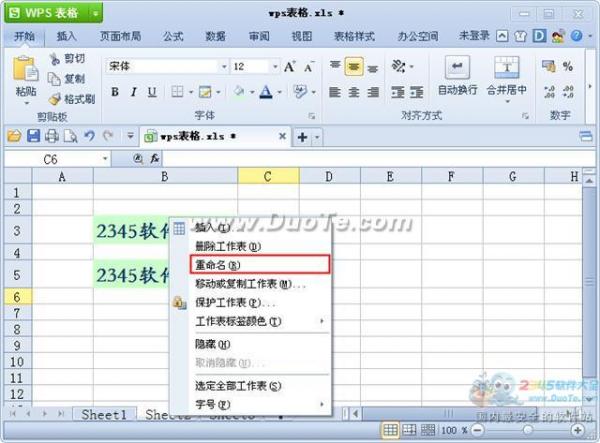Cut selection with scissors icon
The width and height of the screenshot is (600, 443).
[x=55, y=59]
